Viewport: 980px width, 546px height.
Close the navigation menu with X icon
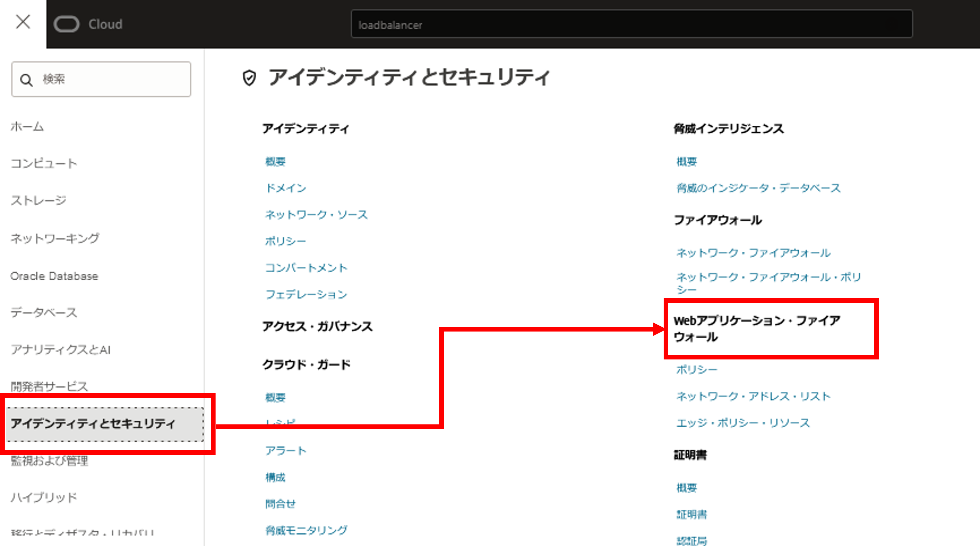point(23,22)
